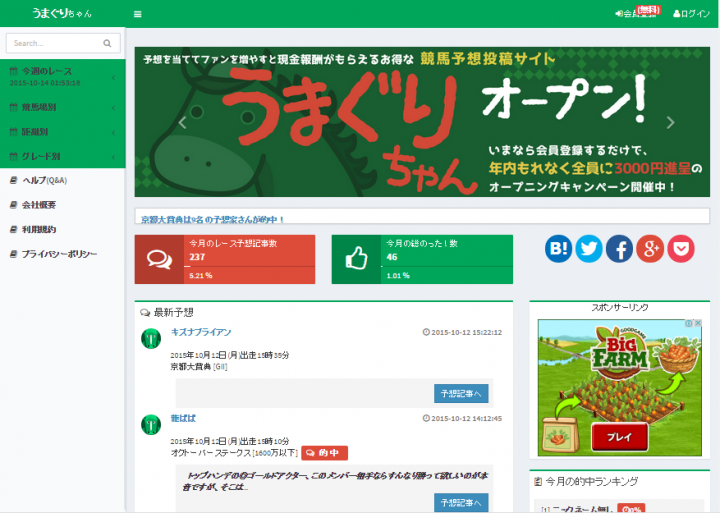Click book icon beside ヘルプ(Q&A)
The image size is (720, 513).
[14, 180]
